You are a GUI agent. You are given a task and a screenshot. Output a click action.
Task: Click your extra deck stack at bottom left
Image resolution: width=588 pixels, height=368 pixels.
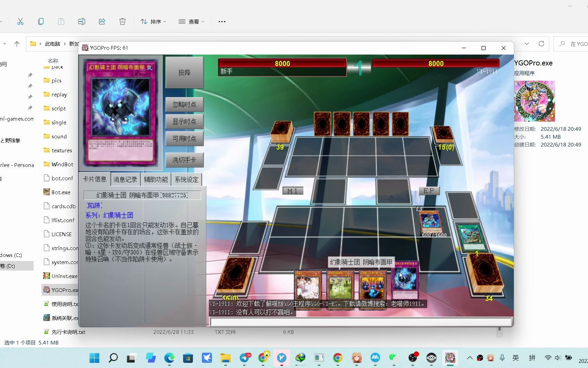235,275
